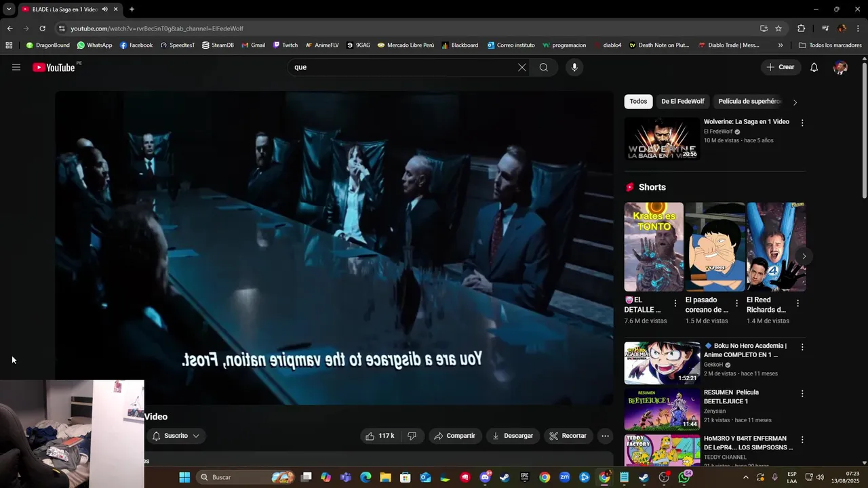Open more actions three-dot menu below video

point(605,436)
